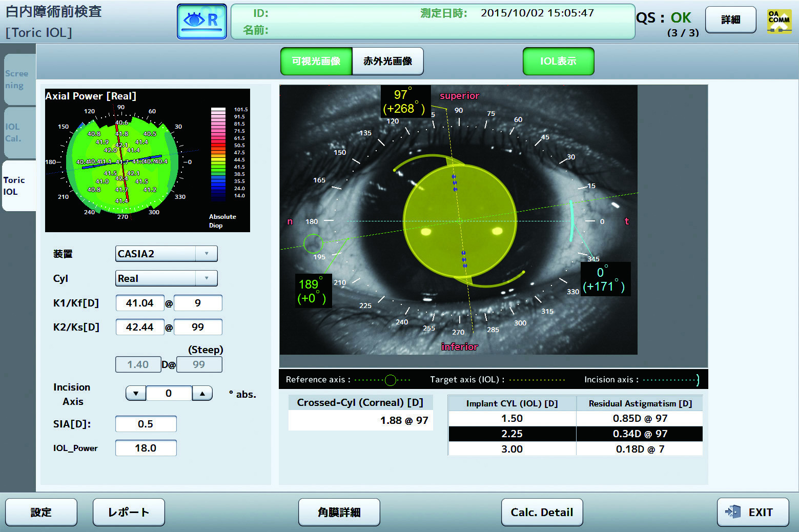Open the Screening tab
Viewport: 799px width, 532px height.
coord(18,79)
